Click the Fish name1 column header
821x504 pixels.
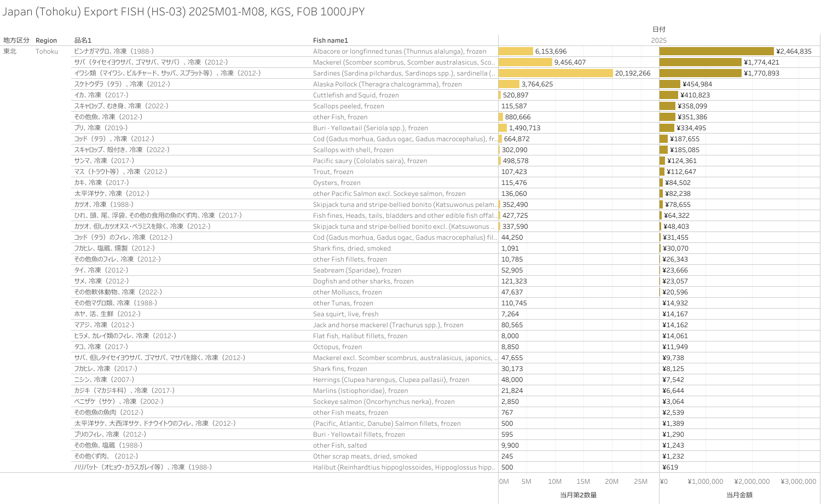point(330,40)
